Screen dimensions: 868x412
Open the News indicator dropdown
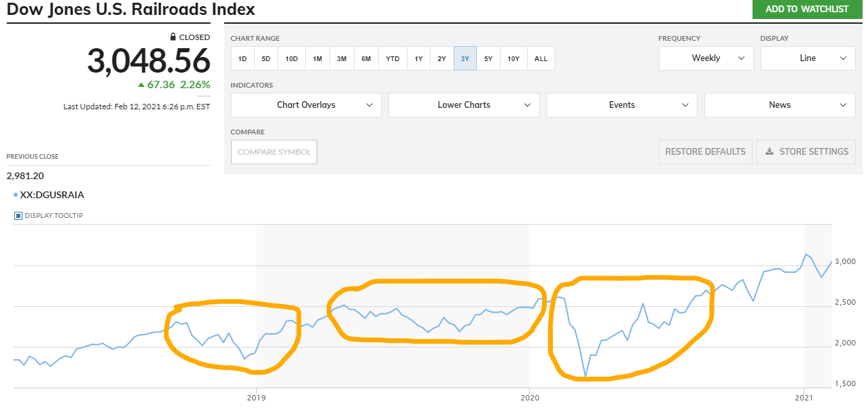779,105
